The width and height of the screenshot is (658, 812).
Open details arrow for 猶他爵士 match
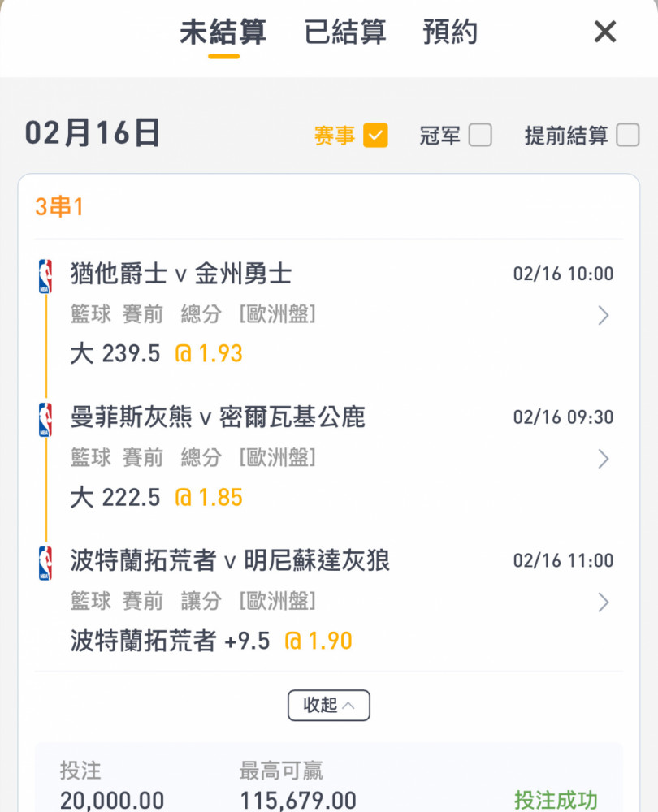pyautogui.click(x=603, y=315)
